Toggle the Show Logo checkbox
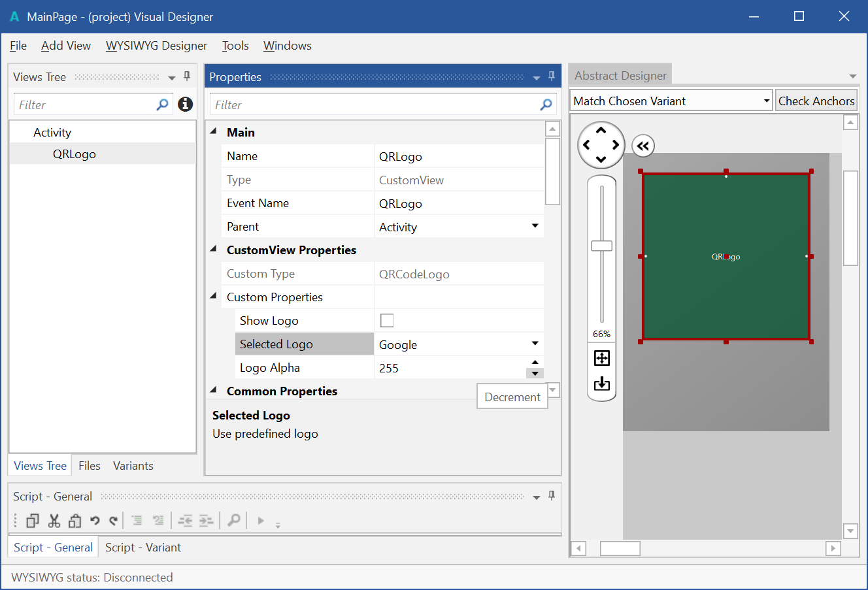 (387, 320)
